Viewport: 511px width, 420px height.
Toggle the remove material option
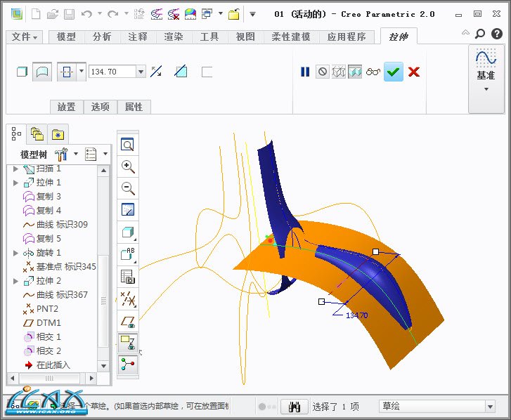coord(181,71)
